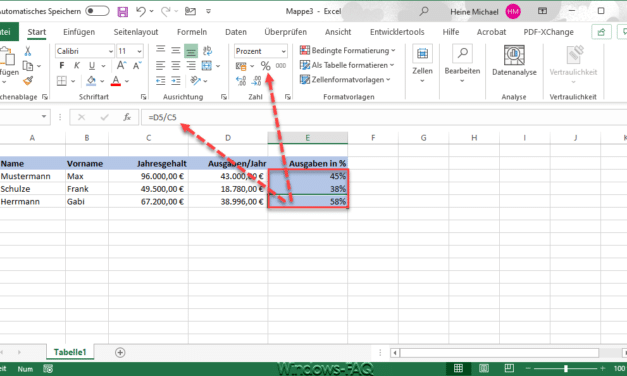
Task: Add a new sheet with plus button
Action: point(120,352)
